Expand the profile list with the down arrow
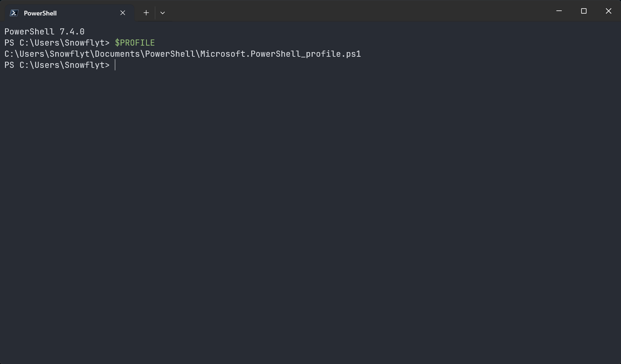 pos(163,13)
